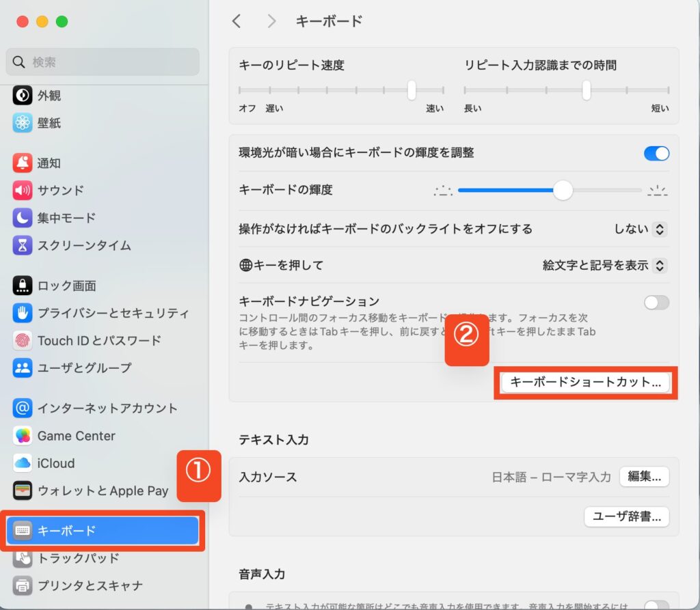Open 壁紙 wallpaper settings icon
Screen dimensions: 700x610
tap(23, 123)
